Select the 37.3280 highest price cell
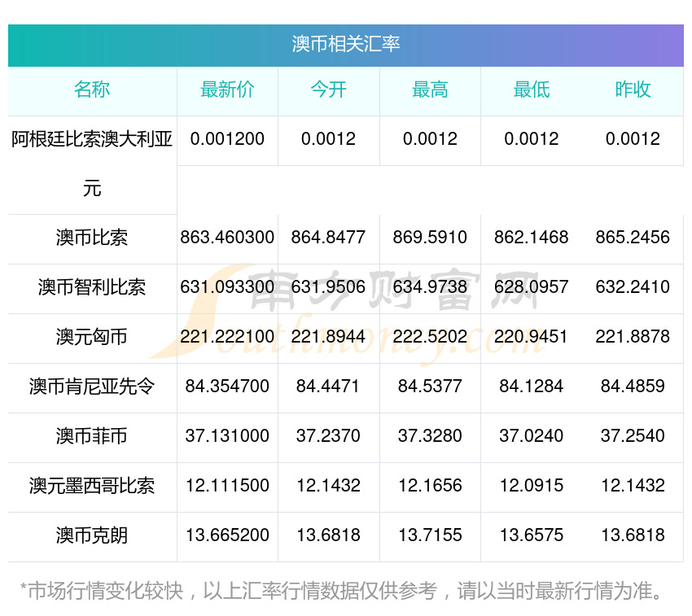The height and width of the screenshot is (616, 692). click(x=430, y=436)
